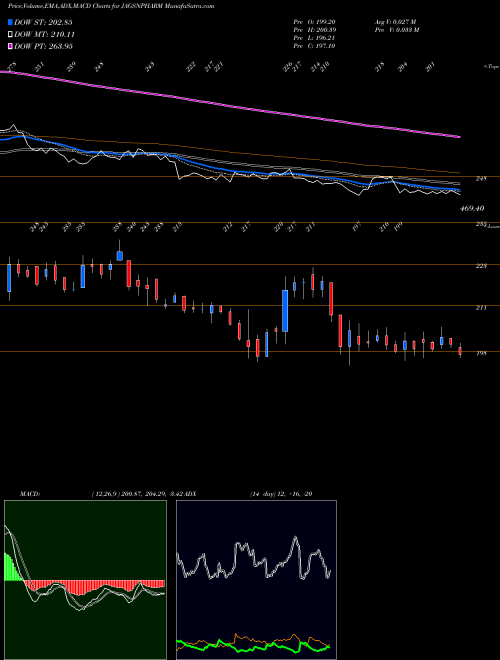The image size is (500, 660).
Task: Click the 211 price axis label
Action: 481,308
